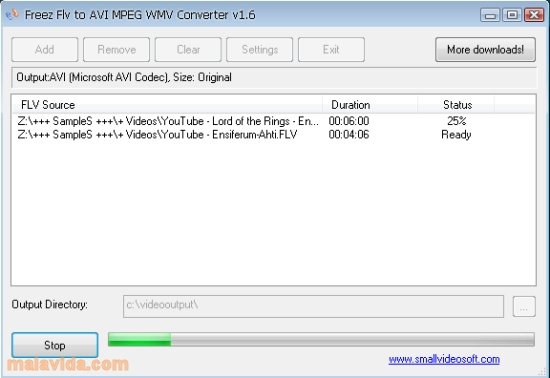
Task: Click the Duration column header
Action: [370, 105]
